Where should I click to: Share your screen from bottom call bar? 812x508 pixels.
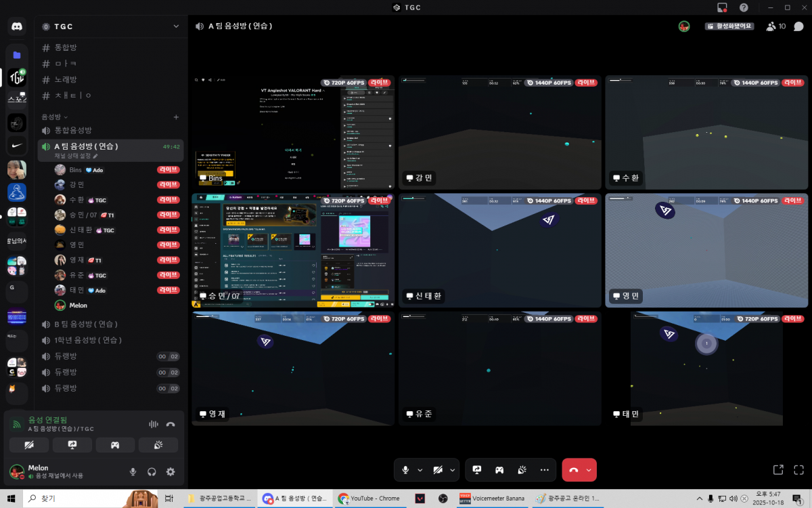tap(477, 469)
